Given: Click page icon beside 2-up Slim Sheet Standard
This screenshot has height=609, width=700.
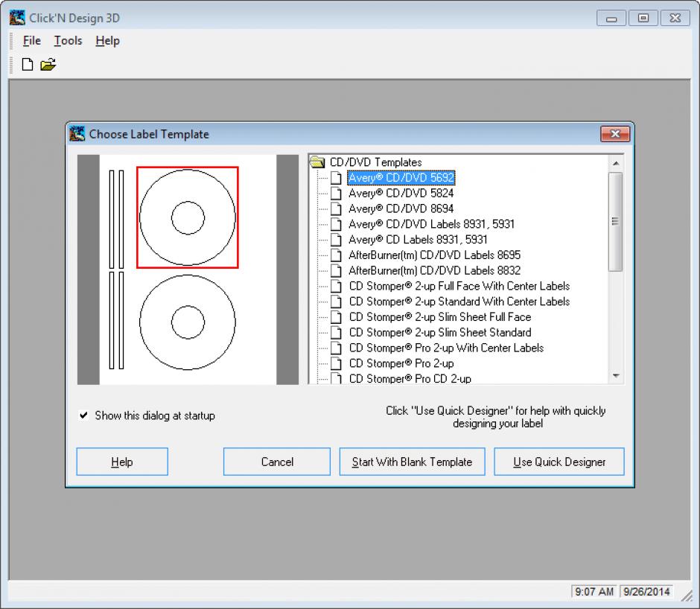Looking at the screenshot, I should 336,333.
